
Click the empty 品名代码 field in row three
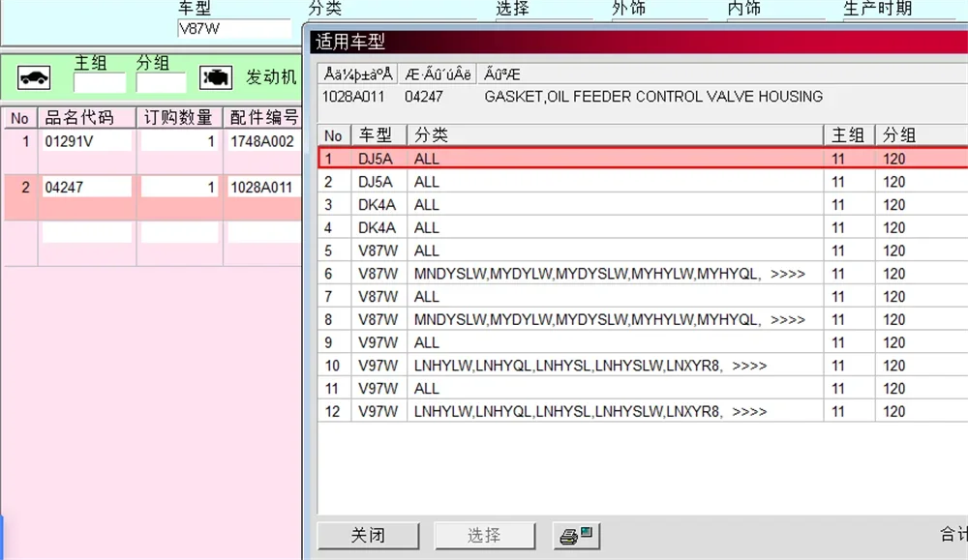[87, 232]
